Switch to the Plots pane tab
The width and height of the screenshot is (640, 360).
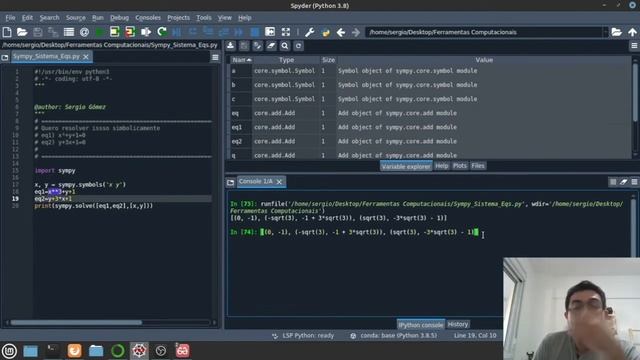460,166
